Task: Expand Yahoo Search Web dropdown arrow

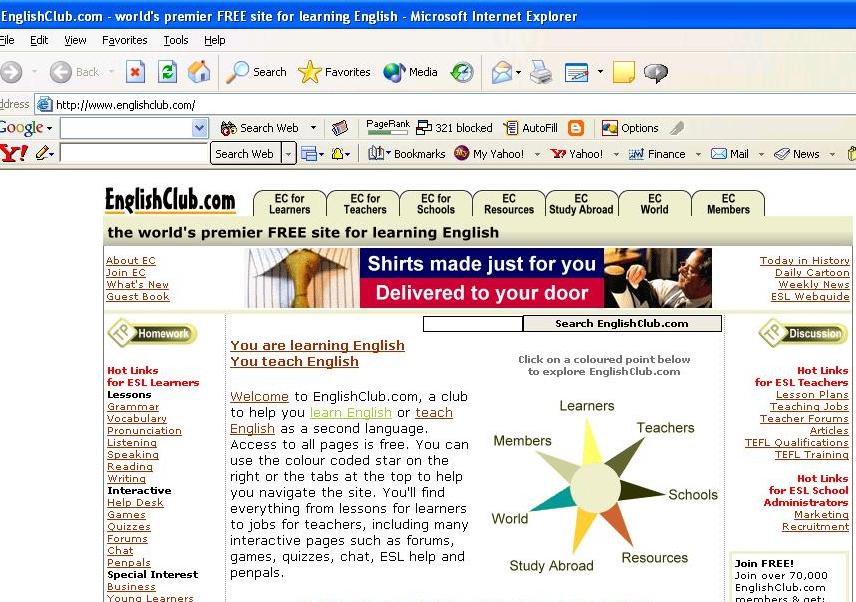Action: (289, 154)
